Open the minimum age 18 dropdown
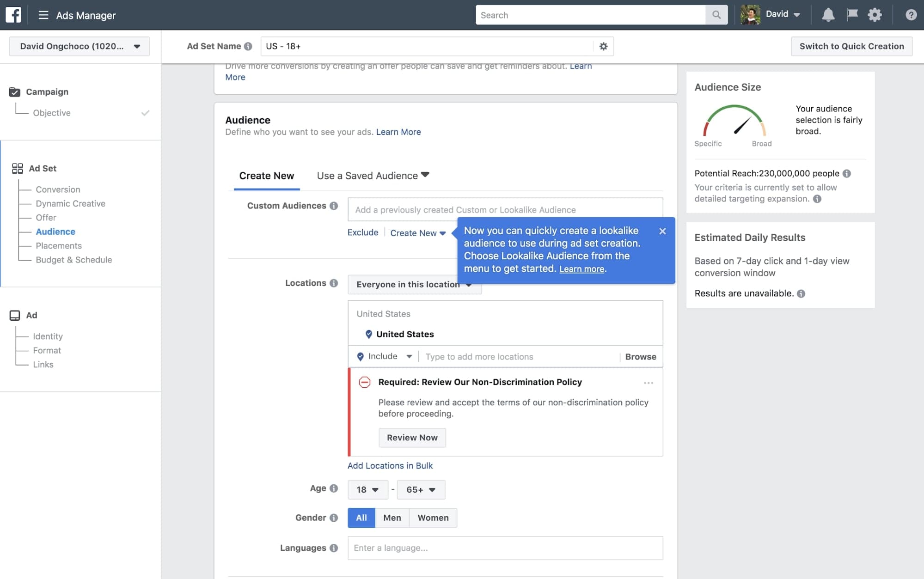Screen dimensions: 924x579 tap(367, 489)
